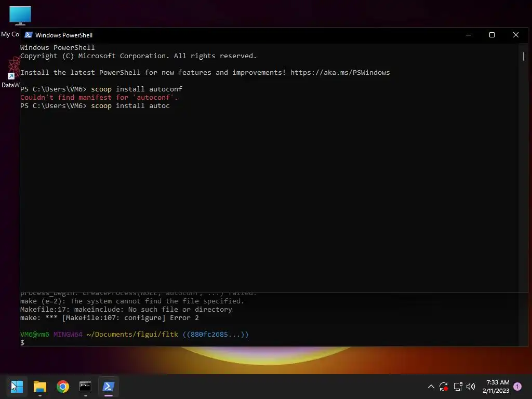Click '~/Documents/flgui/fltk' path in the MINGW64 terminal
The height and width of the screenshot is (399, 532).
[x=132, y=335]
